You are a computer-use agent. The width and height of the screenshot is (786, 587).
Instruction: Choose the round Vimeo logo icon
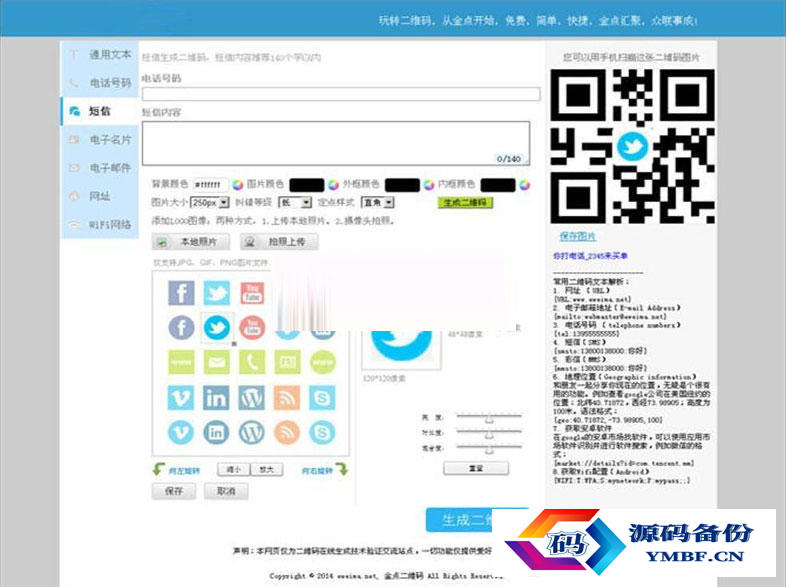pyautogui.click(x=181, y=432)
